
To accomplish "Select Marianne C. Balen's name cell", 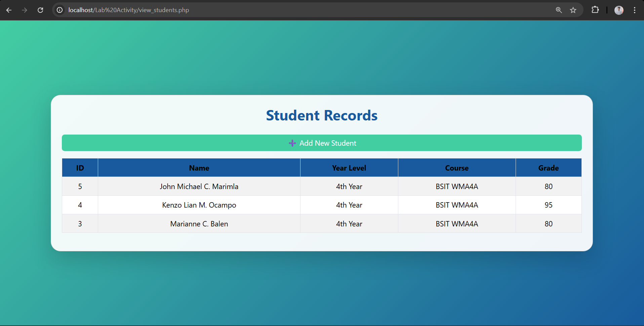I will (x=199, y=223).
